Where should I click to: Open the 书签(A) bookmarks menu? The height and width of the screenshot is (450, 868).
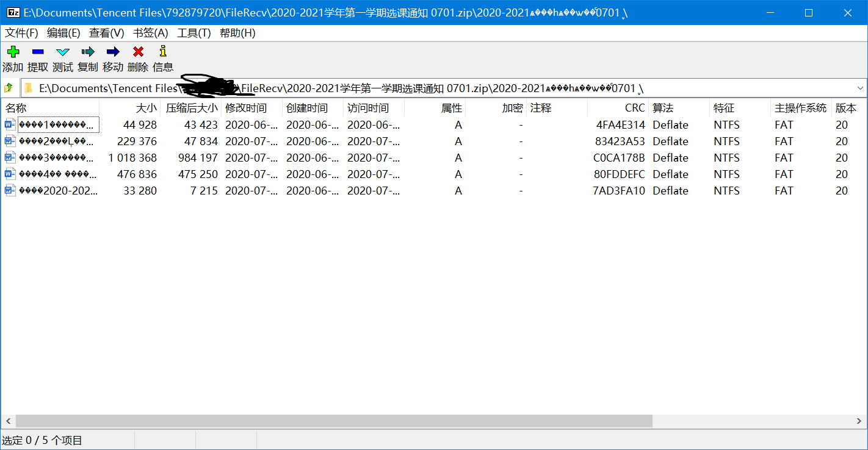150,33
